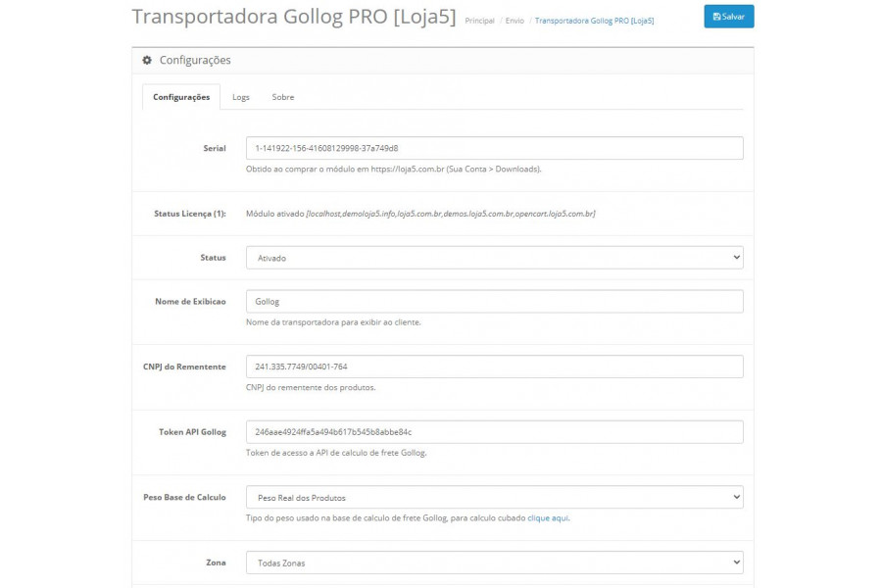
Task: Click the Salvar button
Action: point(728,17)
